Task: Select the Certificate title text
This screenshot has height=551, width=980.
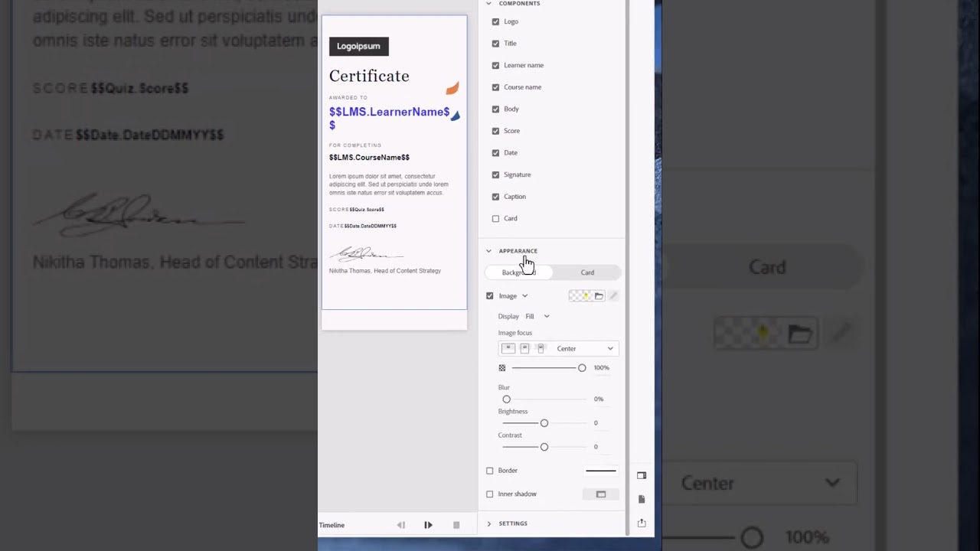Action: pyautogui.click(x=369, y=76)
